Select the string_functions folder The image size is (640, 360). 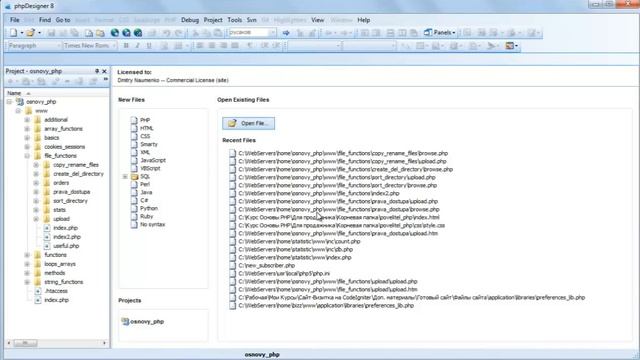(x=63, y=282)
